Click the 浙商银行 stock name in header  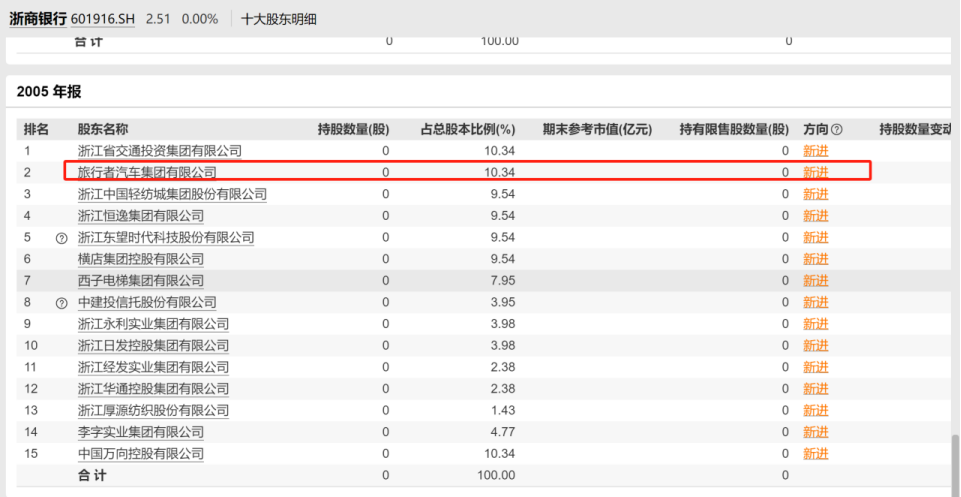click(x=38, y=19)
